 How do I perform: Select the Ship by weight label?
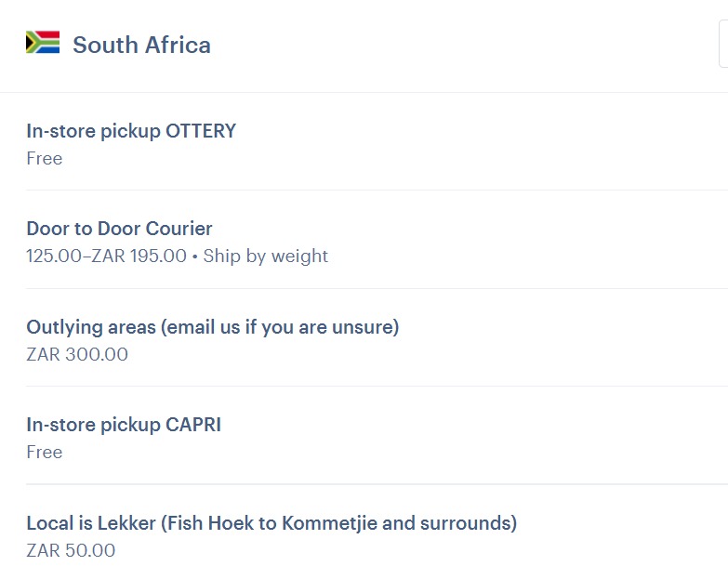coord(266,257)
